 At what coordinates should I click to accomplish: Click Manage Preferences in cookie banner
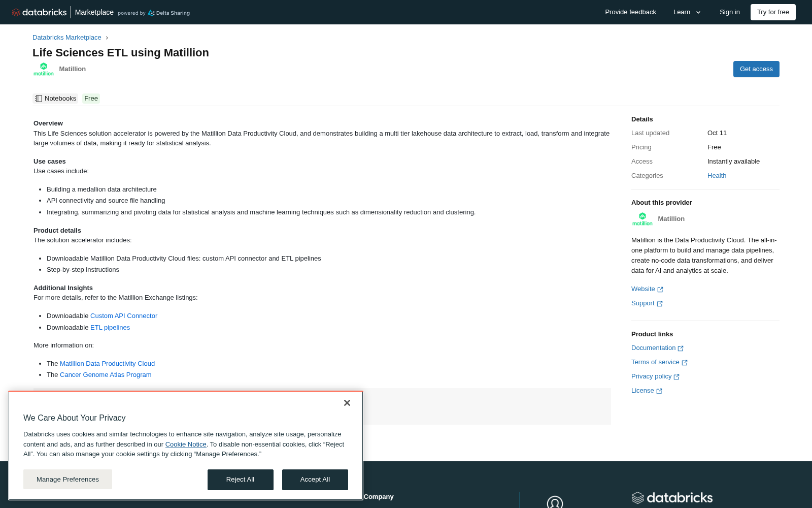point(67,480)
